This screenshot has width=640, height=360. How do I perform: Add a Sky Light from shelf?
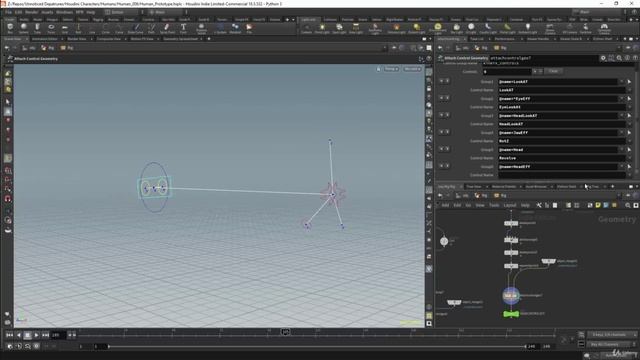[457, 28]
